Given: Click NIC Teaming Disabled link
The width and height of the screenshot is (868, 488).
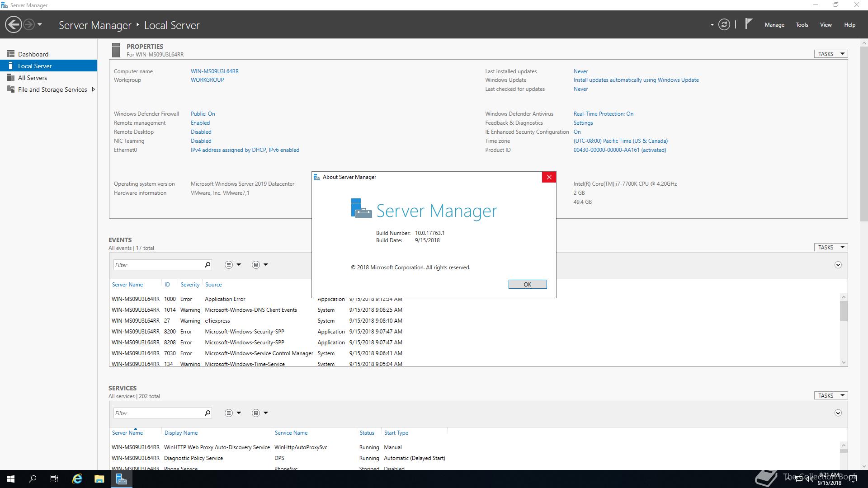Looking at the screenshot, I should tap(201, 141).
